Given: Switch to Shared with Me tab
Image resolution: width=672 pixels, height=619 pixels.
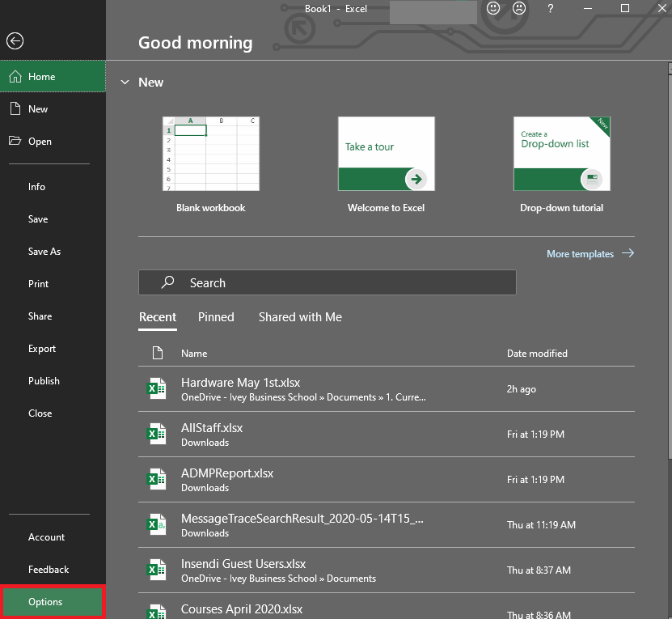Looking at the screenshot, I should tap(300, 317).
